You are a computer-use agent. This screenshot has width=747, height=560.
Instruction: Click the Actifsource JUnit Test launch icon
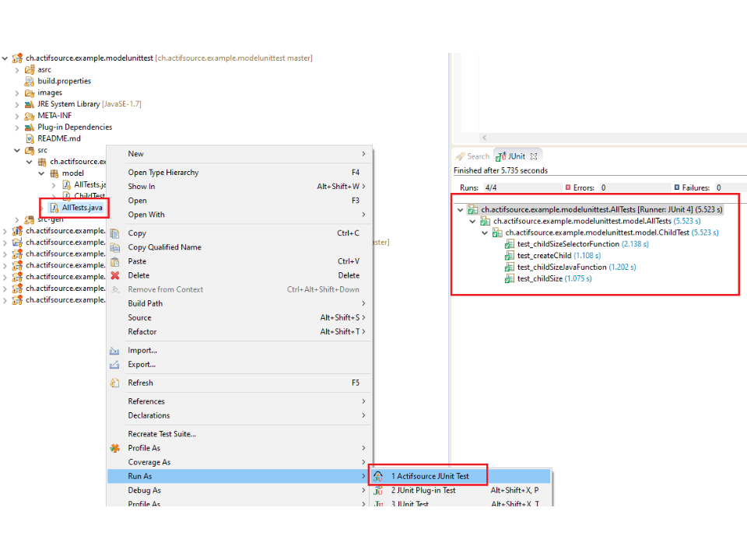tap(378, 476)
